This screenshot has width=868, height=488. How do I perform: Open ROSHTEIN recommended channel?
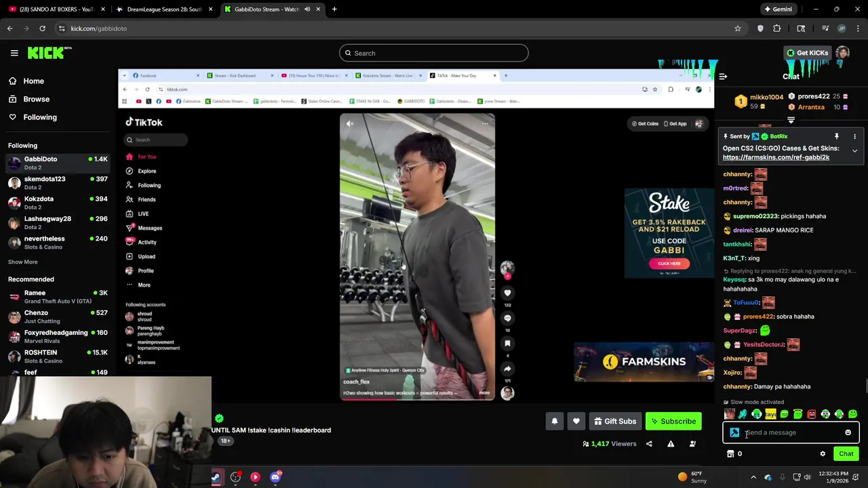[58, 357]
